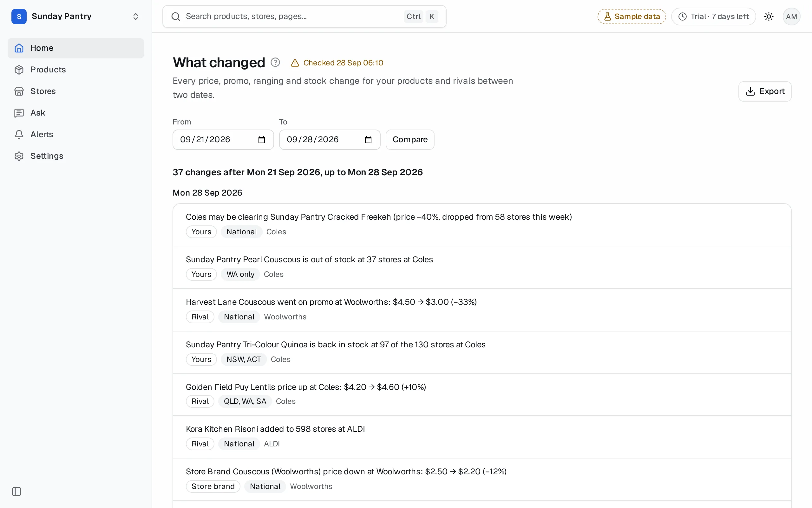812x508 pixels.
Task: Export the changes list
Action: [x=765, y=91]
